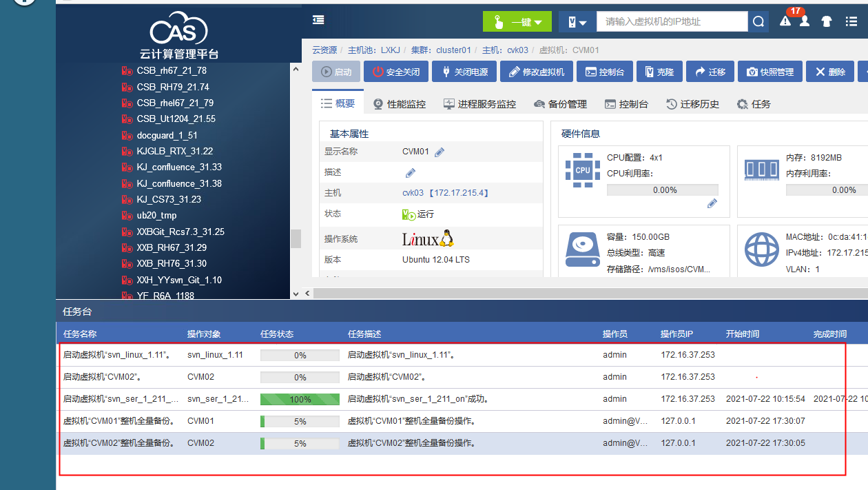Open Snapshot Management (快照管理) button
This screenshot has width=868, height=490.
point(770,72)
